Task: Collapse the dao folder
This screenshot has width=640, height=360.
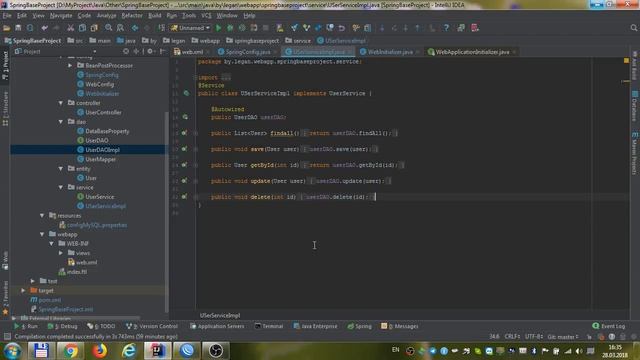Action: pyautogui.click(x=61, y=122)
